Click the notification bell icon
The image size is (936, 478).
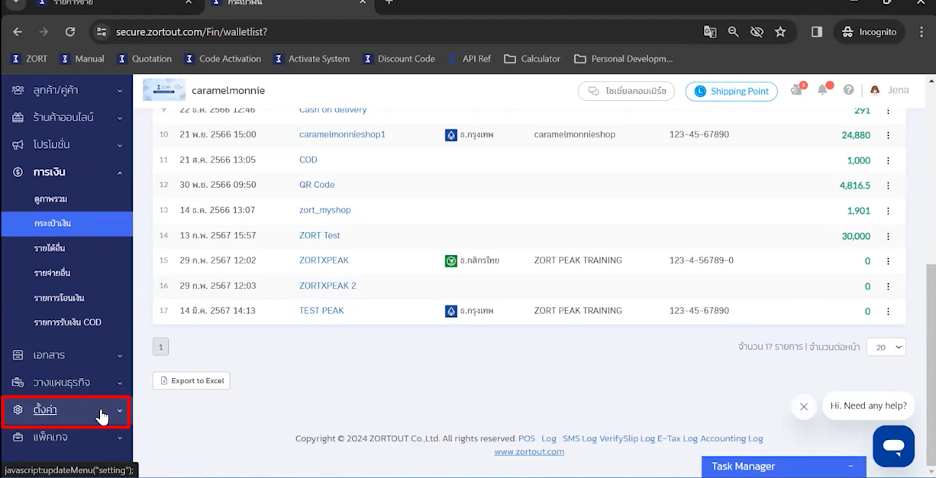tap(822, 90)
